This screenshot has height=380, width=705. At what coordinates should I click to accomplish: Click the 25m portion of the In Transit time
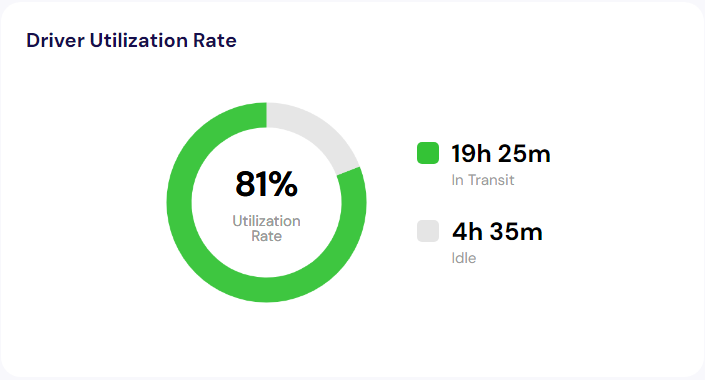pyautogui.click(x=524, y=153)
